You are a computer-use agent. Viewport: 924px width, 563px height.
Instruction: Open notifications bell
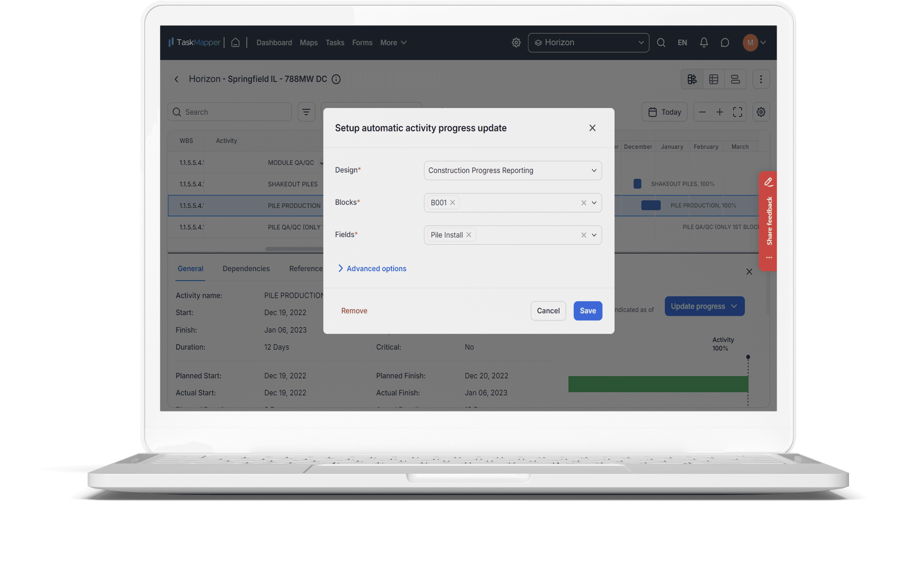tap(704, 42)
